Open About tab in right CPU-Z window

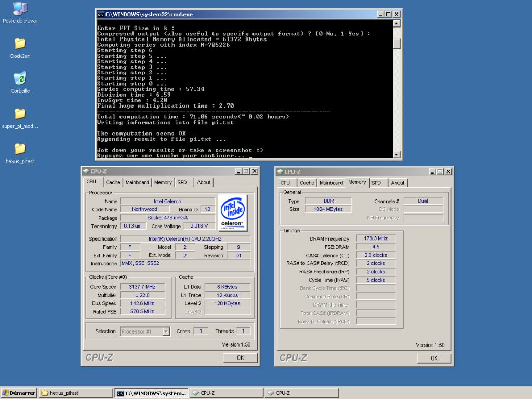397,183
